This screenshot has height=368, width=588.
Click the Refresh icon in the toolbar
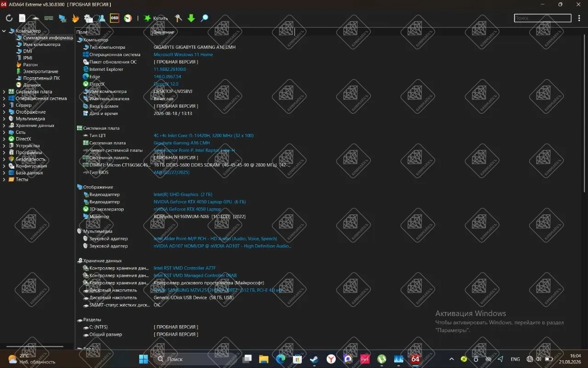(x=9, y=18)
